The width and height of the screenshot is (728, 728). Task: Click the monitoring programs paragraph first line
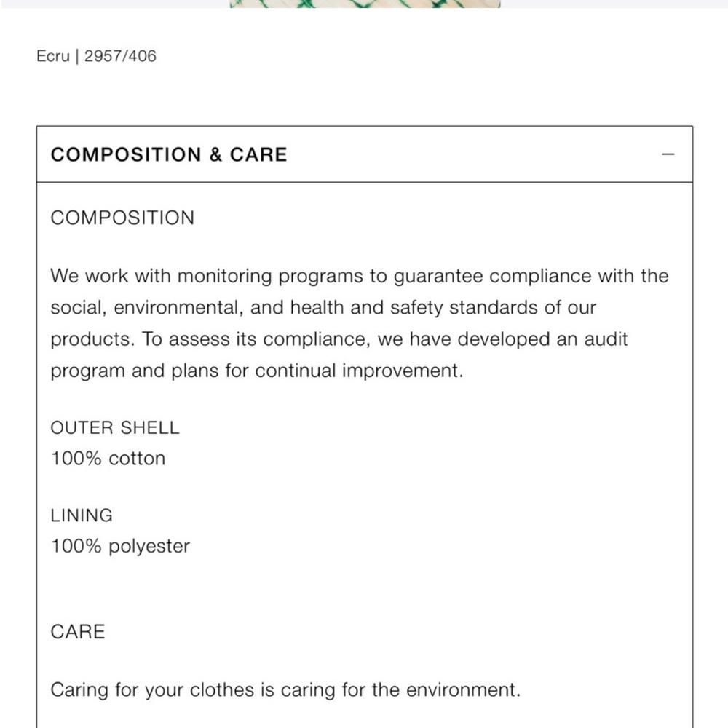tap(360, 276)
